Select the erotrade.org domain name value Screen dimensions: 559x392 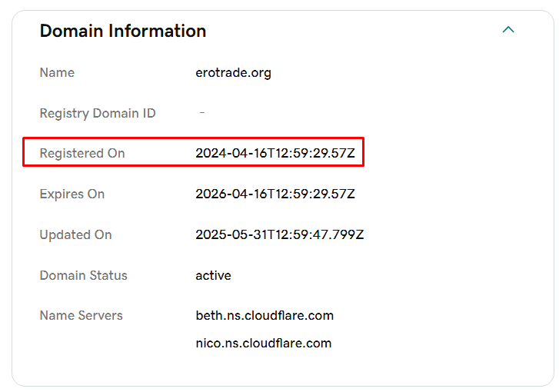coord(233,73)
